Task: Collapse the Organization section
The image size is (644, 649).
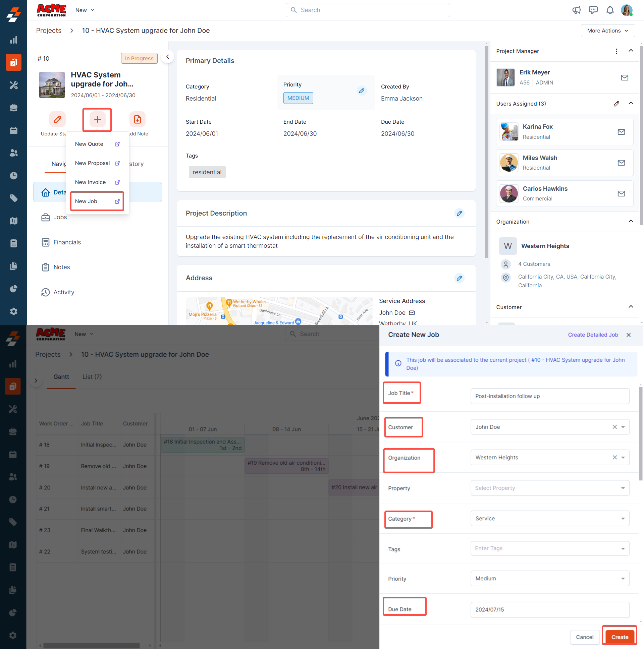Action: (x=631, y=221)
